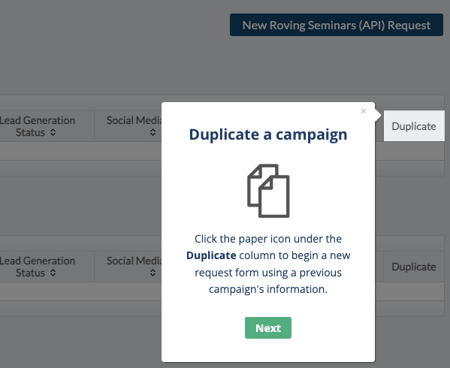Select the highlighted Duplicate column header
The height and width of the screenshot is (368, 450).
[414, 126]
